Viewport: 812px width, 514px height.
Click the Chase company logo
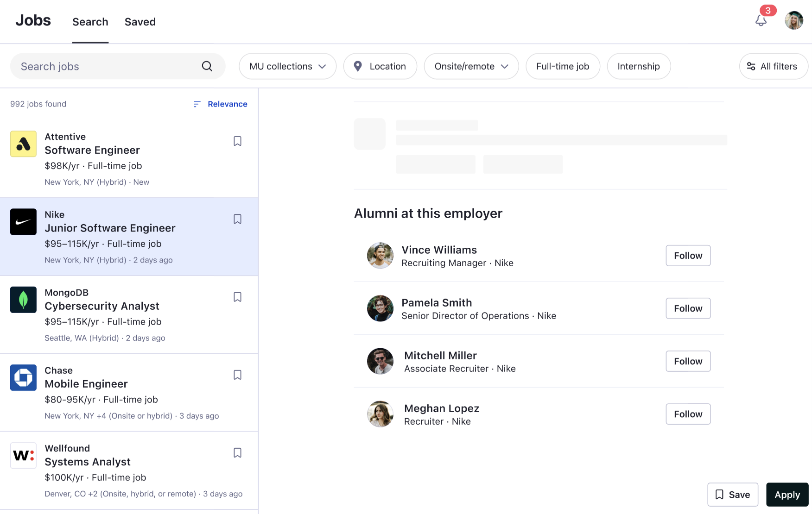[x=23, y=378]
